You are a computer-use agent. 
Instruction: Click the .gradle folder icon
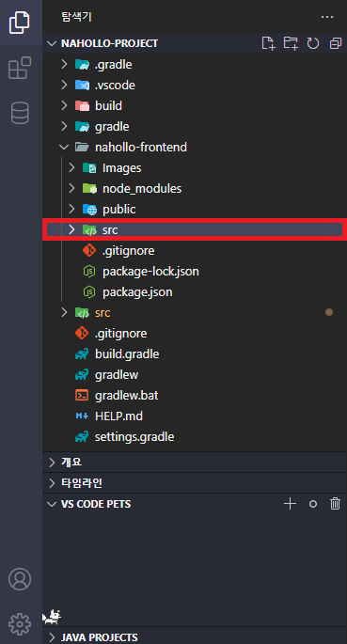pyautogui.click(x=82, y=65)
